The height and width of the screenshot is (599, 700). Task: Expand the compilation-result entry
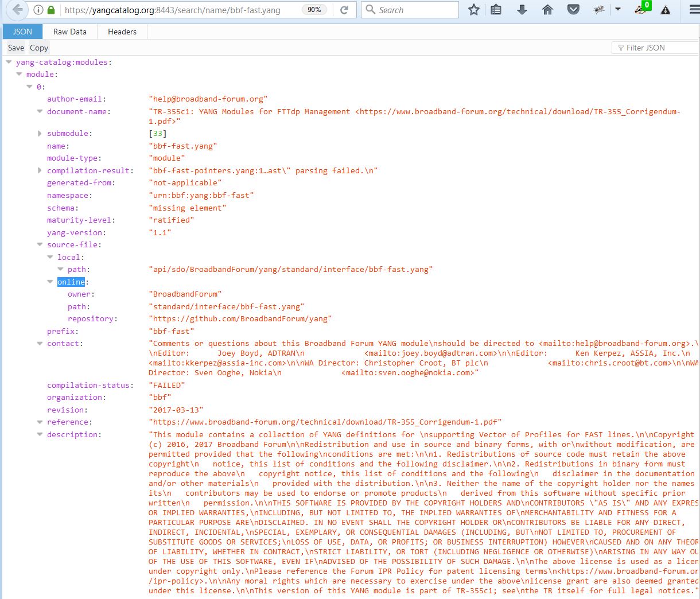pos(40,170)
